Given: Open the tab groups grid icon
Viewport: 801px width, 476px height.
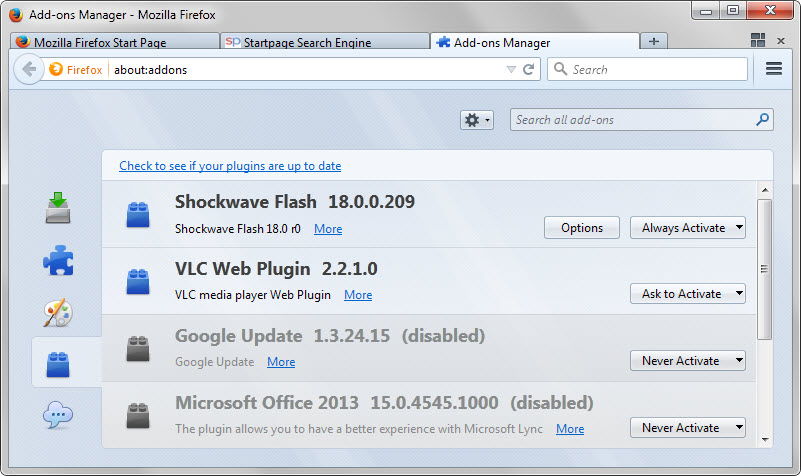Looking at the screenshot, I should [x=758, y=40].
